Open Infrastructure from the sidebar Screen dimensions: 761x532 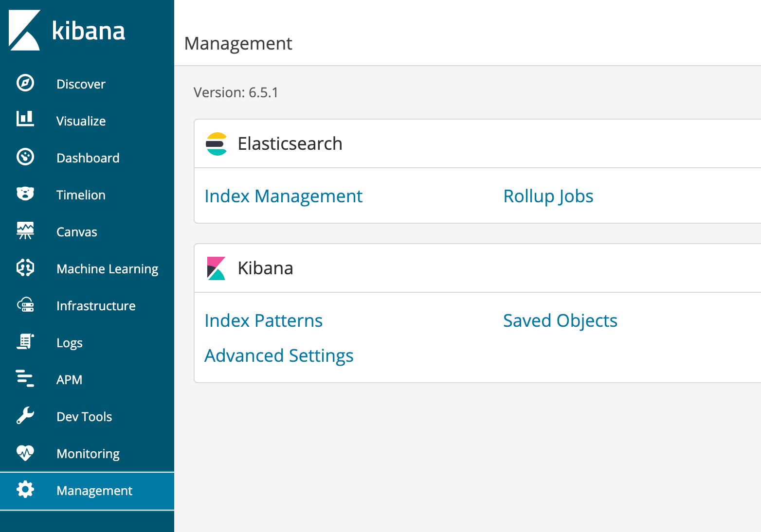tap(96, 306)
